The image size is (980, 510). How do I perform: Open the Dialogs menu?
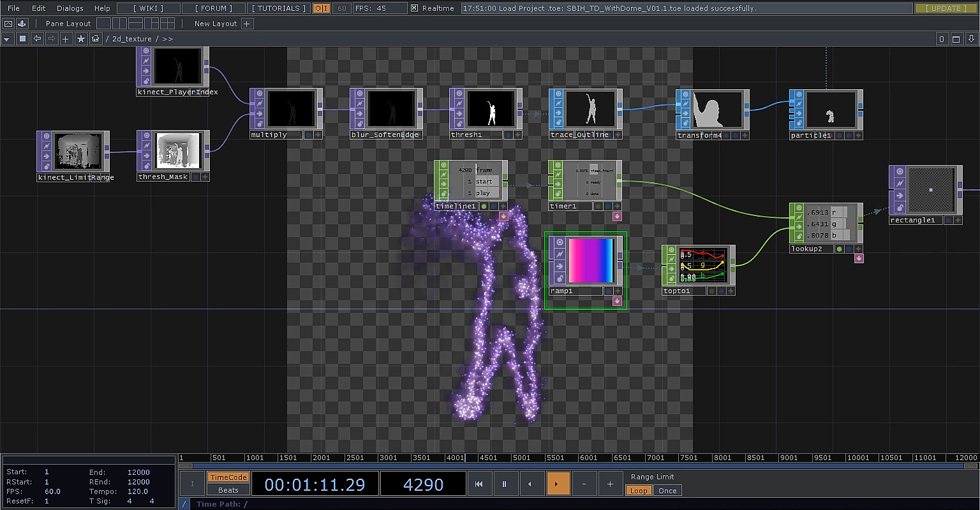[x=70, y=8]
